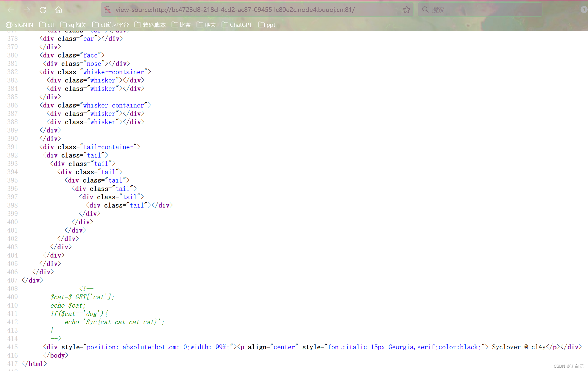Reload the view-source page

click(x=43, y=10)
